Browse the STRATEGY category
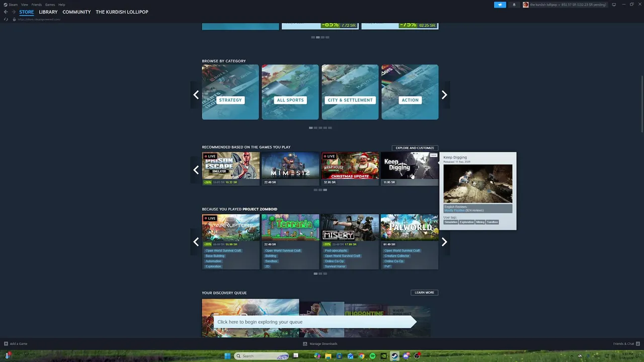Screen dimensions: 644x362 click(230, 92)
